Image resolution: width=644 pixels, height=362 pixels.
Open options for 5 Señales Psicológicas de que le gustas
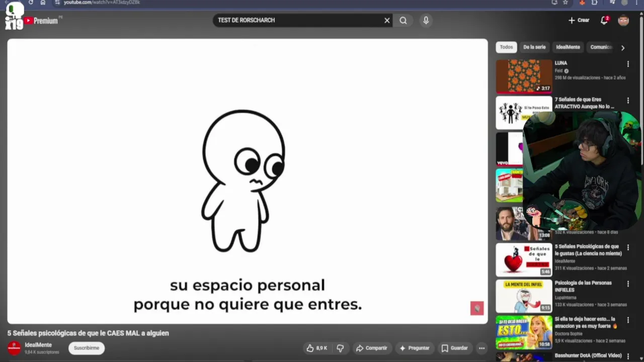(628, 247)
